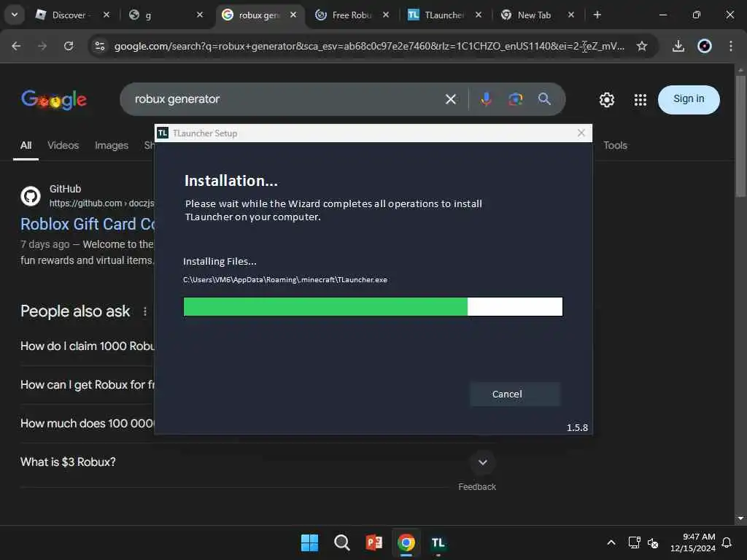Open People also ask options menu

pyautogui.click(x=145, y=311)
